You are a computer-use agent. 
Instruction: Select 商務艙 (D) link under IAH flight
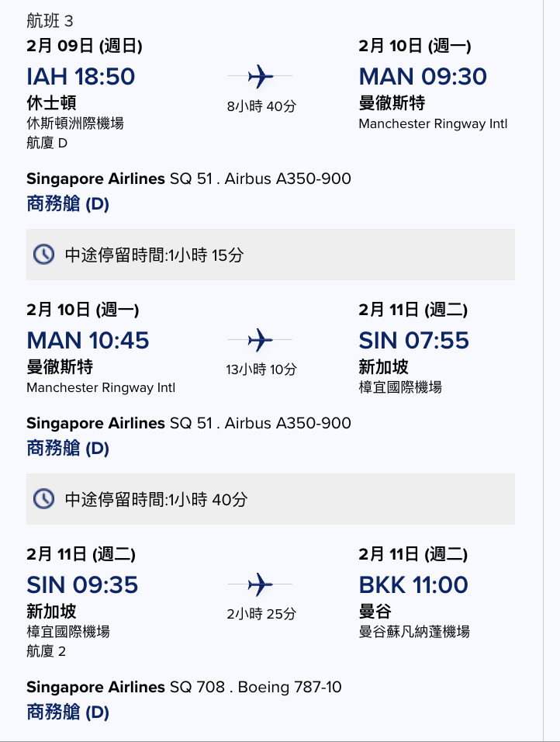point(67,204)
